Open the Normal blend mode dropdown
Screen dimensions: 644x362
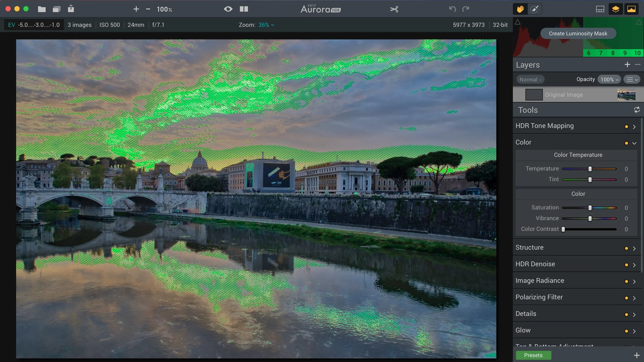click(x=530, y=80)
